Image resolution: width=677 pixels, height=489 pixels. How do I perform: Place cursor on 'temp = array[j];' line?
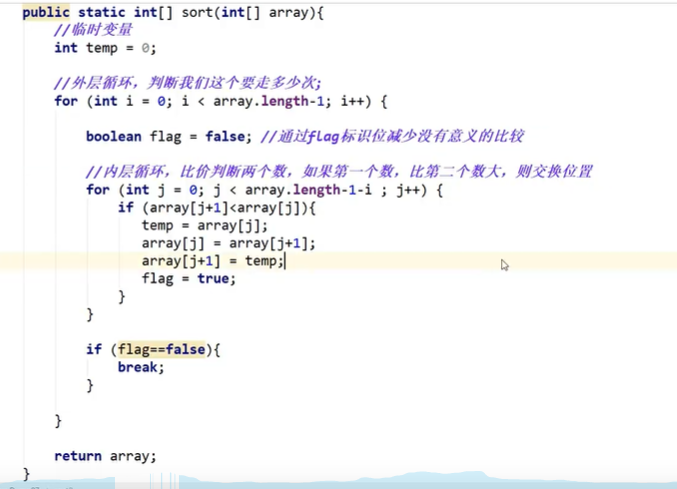coord(205,225)
